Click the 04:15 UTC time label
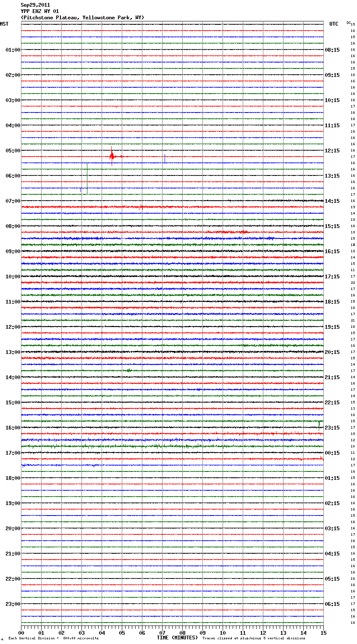 [332, 554]
